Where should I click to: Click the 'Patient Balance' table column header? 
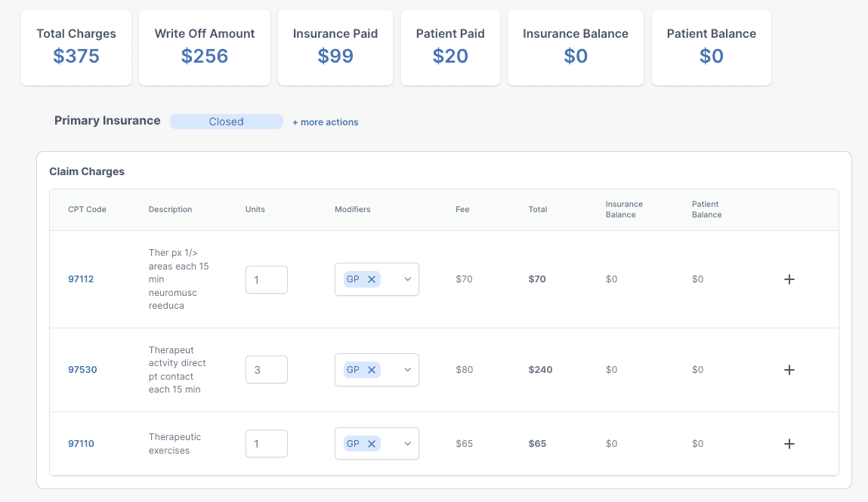tap(706, 210)
